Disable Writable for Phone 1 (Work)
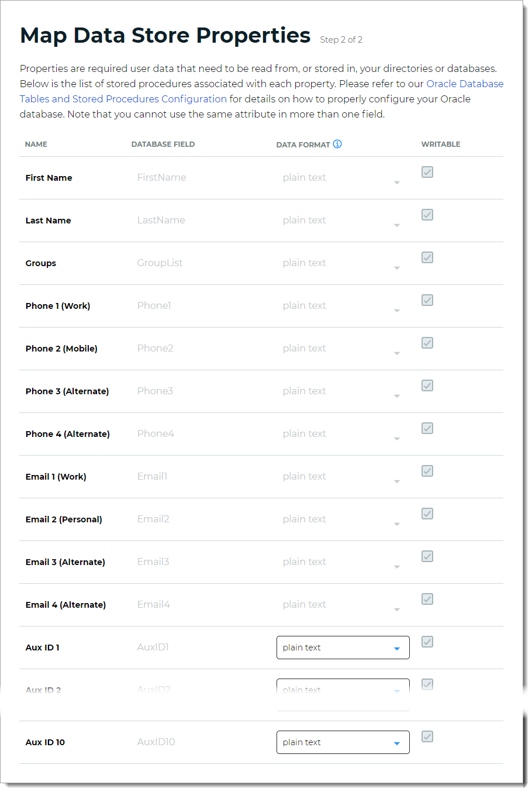The width and height of the screenshot is (532, 792). point(427,300)
